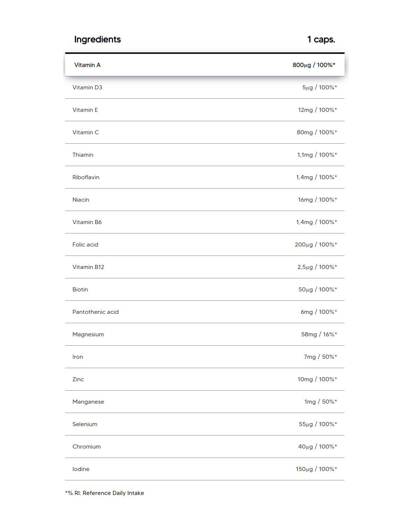
Task: Select the Biotin 50µg value
Action: (318, 290)
